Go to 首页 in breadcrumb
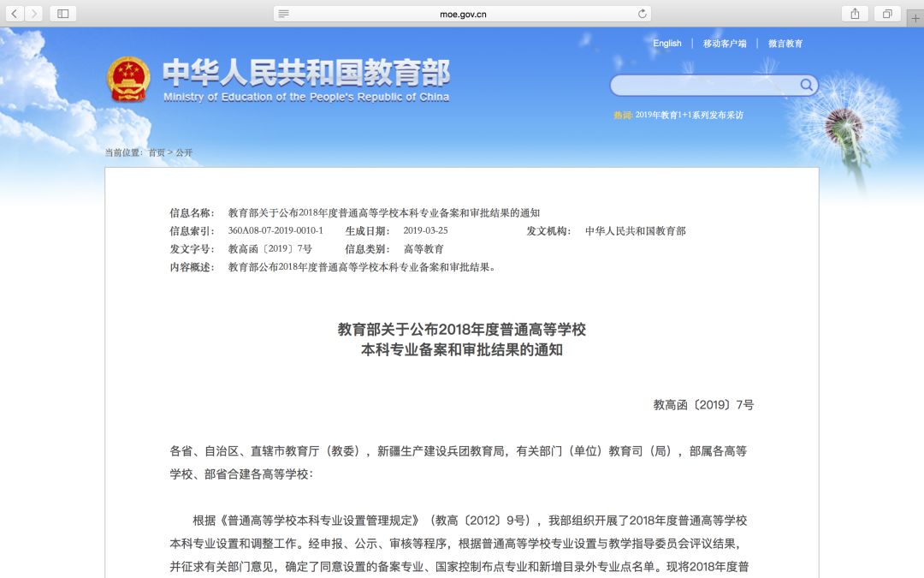Viewport: 924px width, 578px height. [x=157, y=152]
